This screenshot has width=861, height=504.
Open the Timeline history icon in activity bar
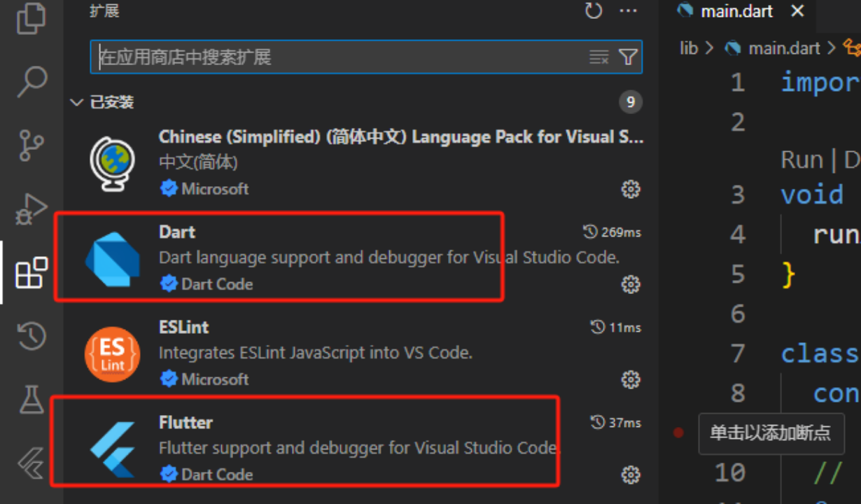31,335
